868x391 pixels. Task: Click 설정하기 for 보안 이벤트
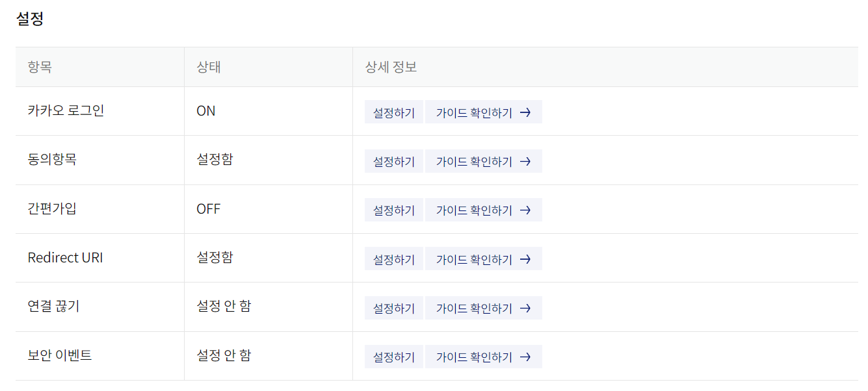coord(394,357)
